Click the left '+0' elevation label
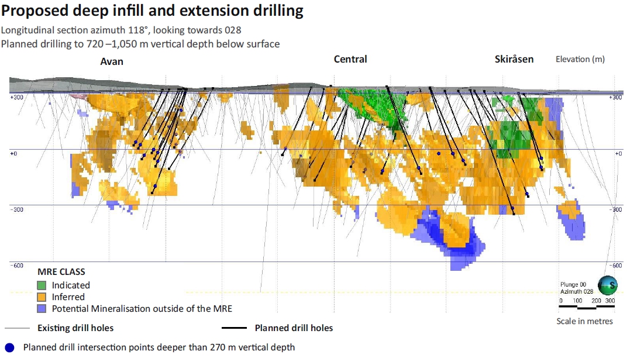This screenshot has height=358, width=644. (x=13, y=153)
